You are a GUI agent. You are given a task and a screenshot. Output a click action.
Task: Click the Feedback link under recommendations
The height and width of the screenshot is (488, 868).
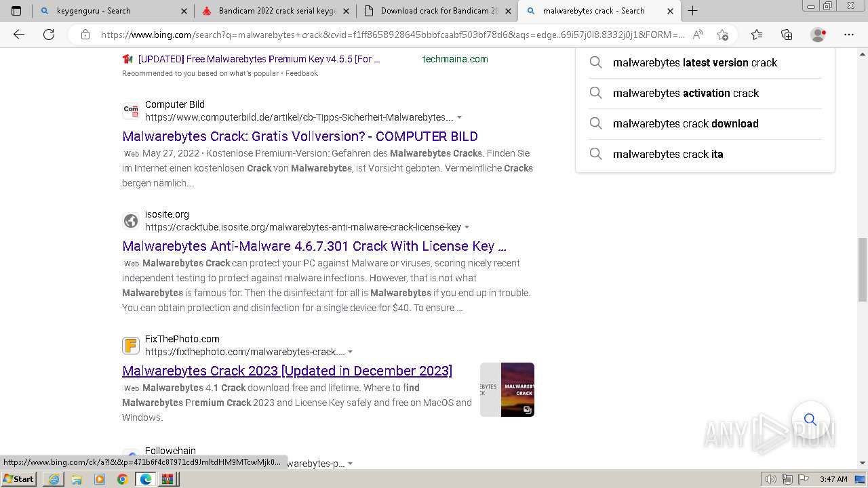[x=301, y=73]
